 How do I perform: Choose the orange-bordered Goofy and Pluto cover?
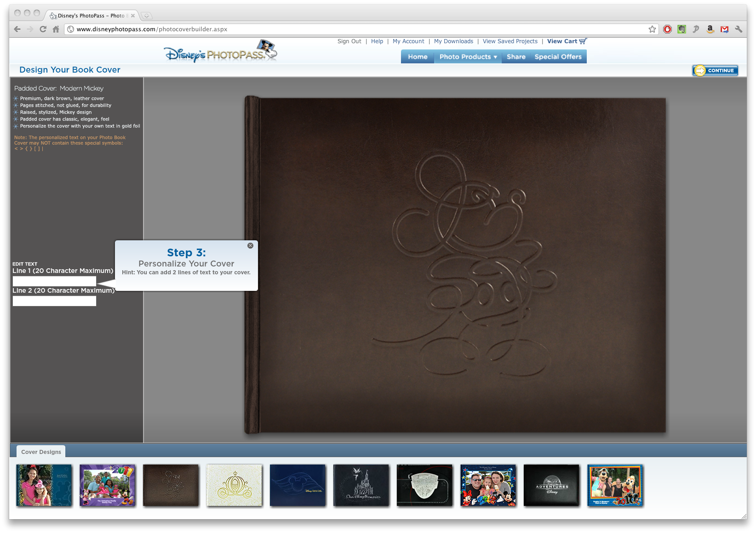pyautogui.click(x=615, y=485)
